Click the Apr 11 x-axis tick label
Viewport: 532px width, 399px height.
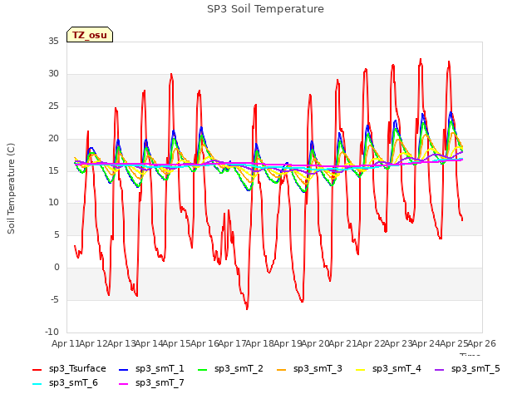[x=65, y=343]
